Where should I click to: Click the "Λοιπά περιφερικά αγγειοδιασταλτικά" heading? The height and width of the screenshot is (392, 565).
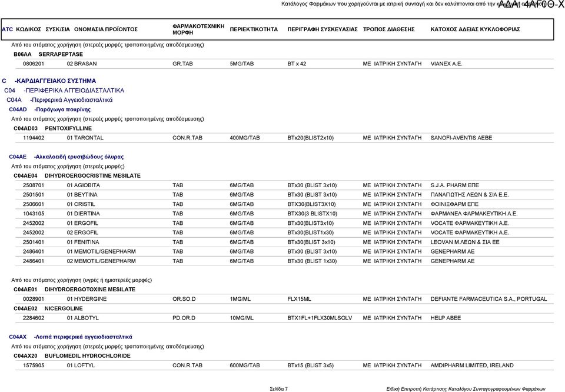point(83,337)
